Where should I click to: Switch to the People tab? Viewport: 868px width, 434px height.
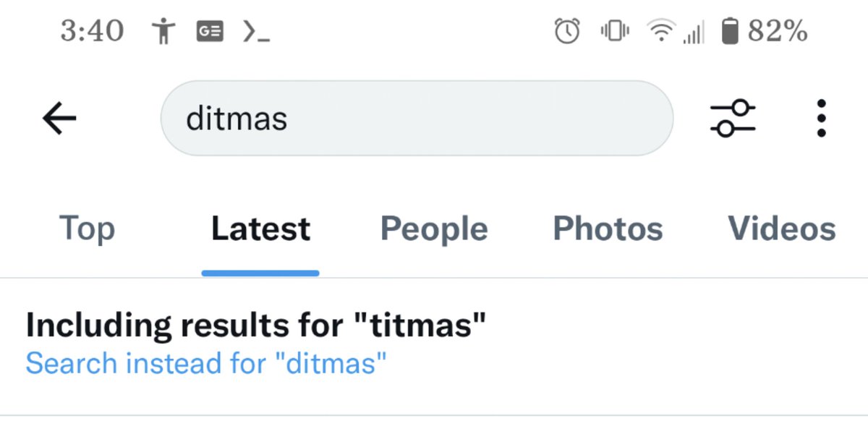[x=434, y=229]
